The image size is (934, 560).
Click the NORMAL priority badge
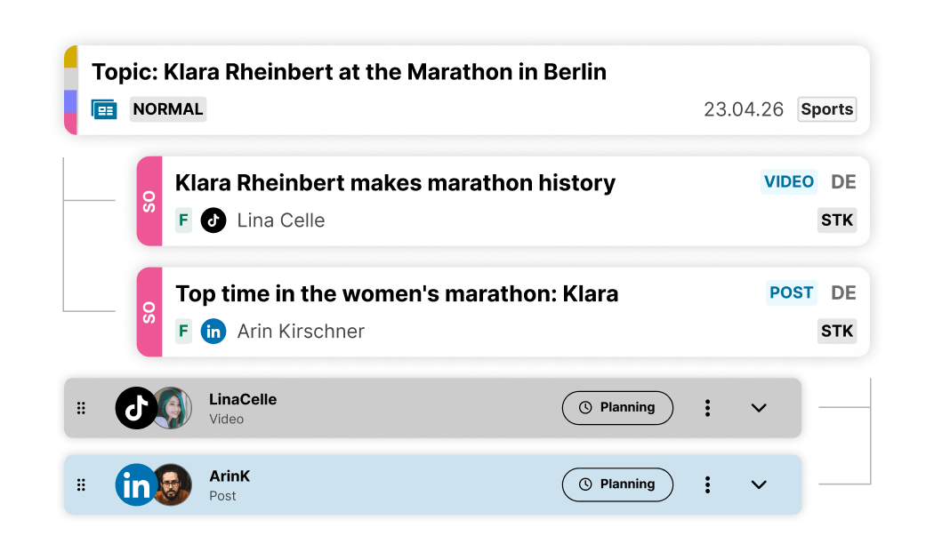[x=168, y=109]
